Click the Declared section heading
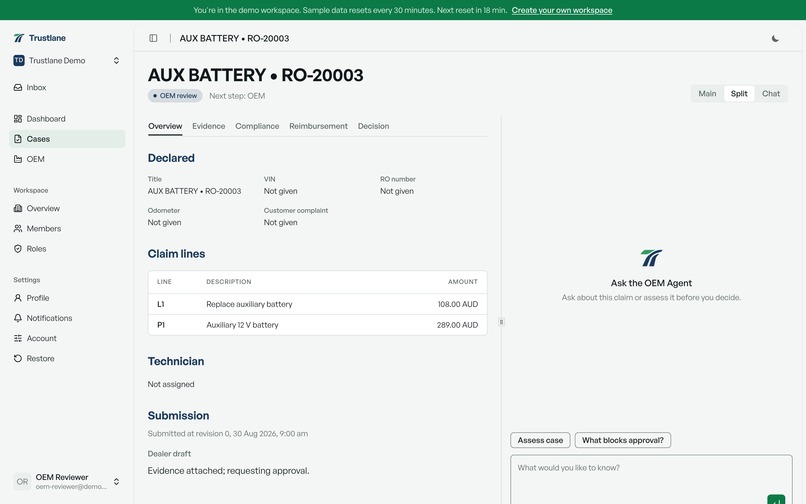 pos(171,158)
